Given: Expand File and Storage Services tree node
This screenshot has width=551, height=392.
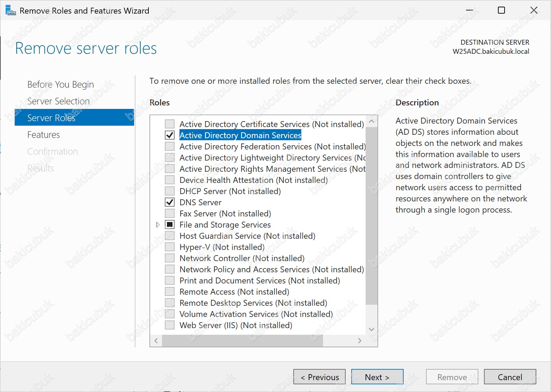Looking at the screenshot, I should (158, 224).
